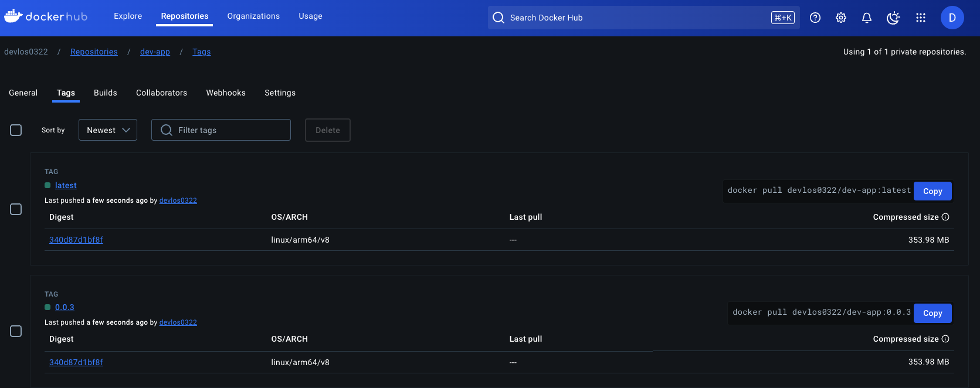Switch to the Webhooks tab

226,93
